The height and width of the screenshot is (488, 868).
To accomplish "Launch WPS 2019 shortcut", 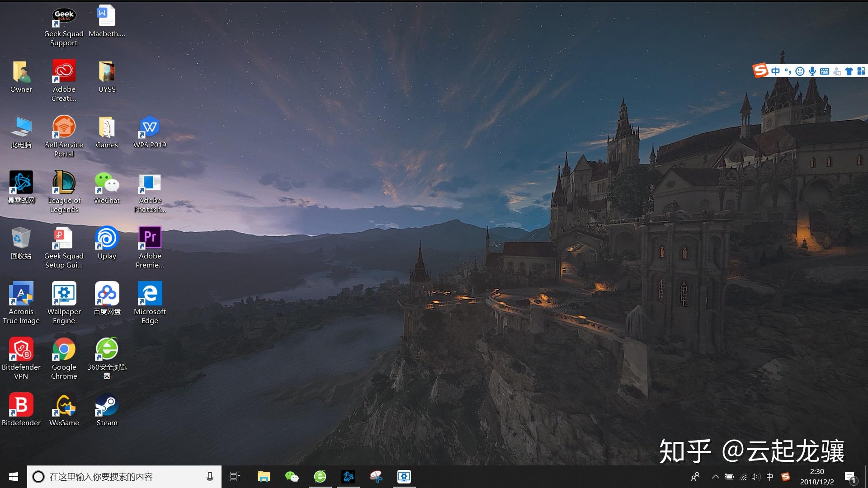I will [x=150, y=133].
